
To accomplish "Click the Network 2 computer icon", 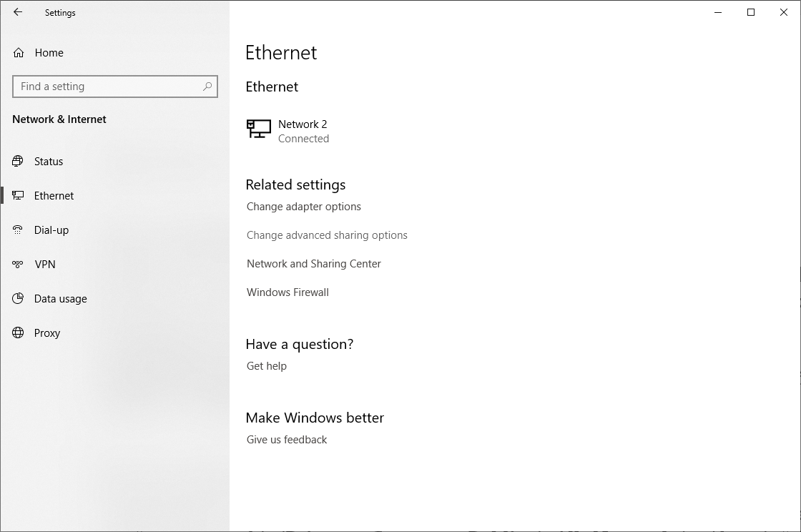I will (258, 129).
